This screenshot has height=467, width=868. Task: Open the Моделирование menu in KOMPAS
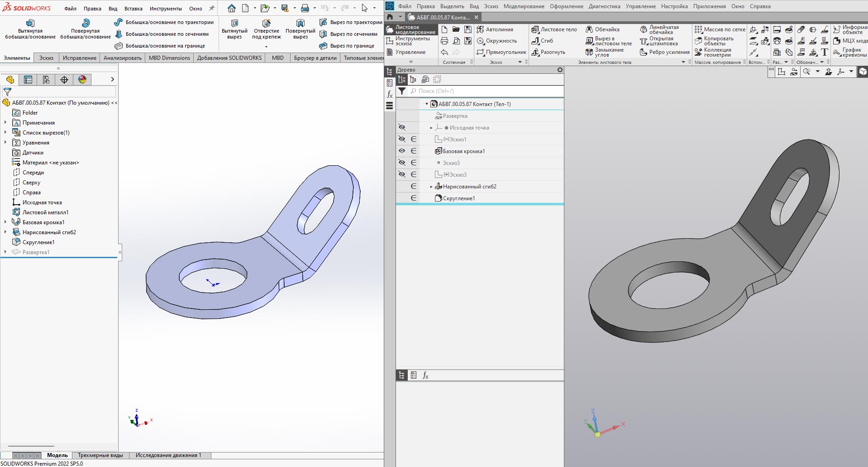[524, 6]
